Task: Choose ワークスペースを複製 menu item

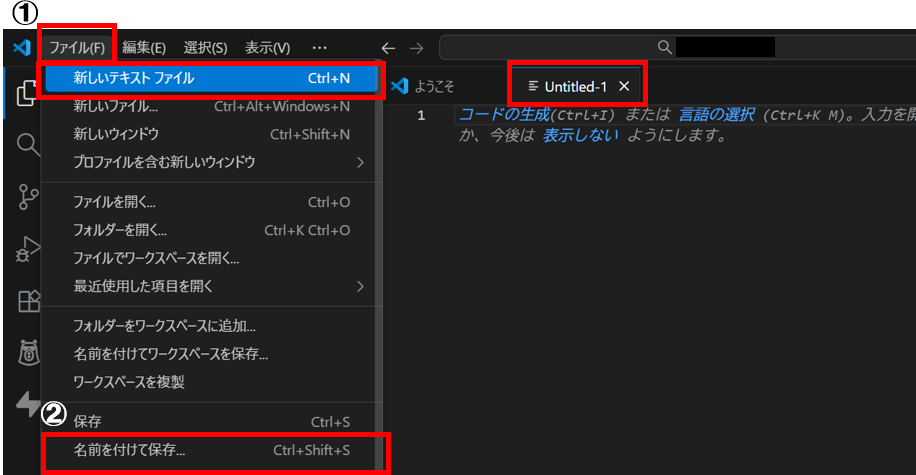Action: [x=211, y=382]
